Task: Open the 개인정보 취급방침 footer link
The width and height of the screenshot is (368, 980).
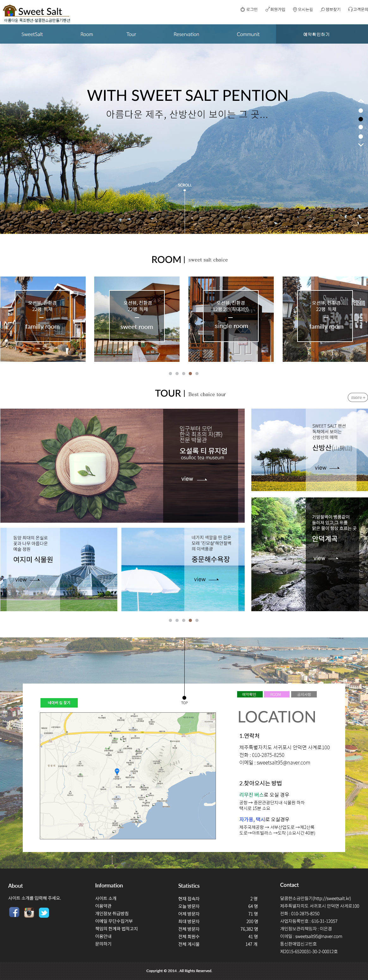Action: click(112, 913)
